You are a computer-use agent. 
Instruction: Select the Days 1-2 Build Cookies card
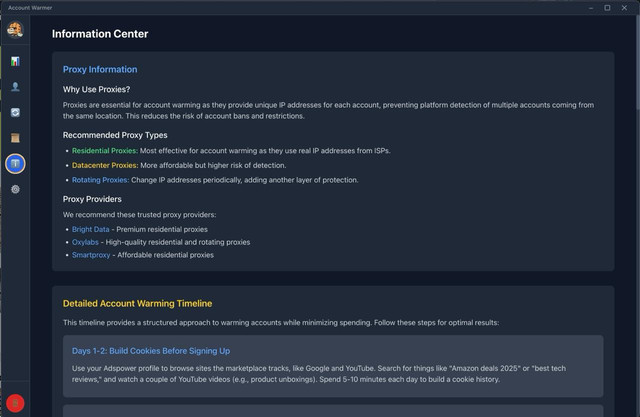point(333,366)
